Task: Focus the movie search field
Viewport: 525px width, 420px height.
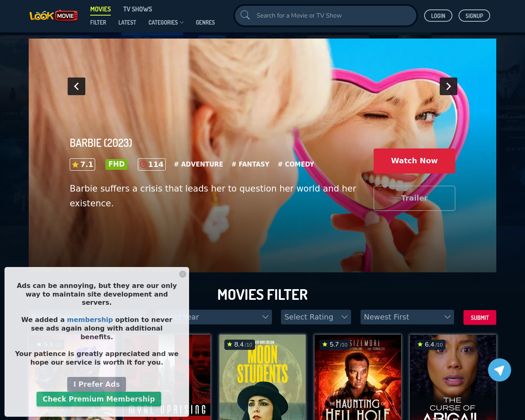Action: coord(326,16)
